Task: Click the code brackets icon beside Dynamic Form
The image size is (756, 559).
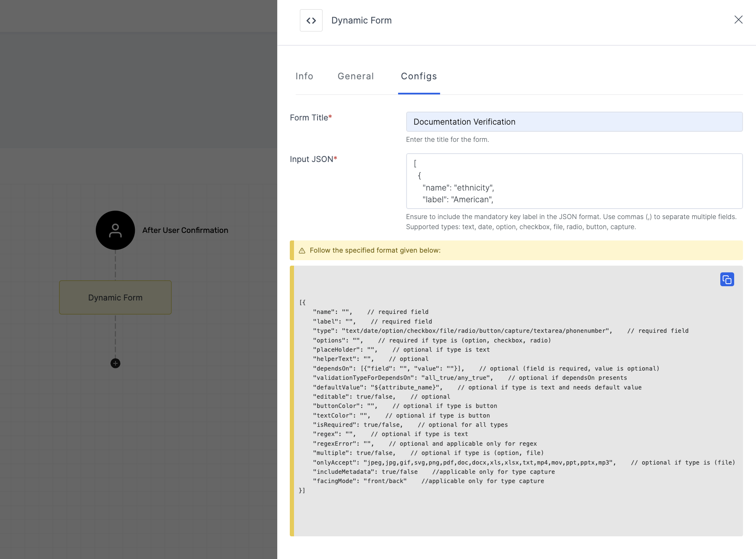Action: (x=311, y=20)
